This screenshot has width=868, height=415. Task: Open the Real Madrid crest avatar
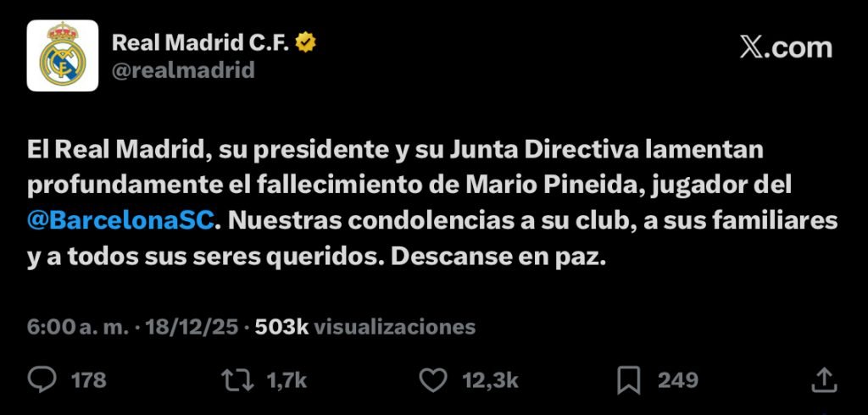[63, 55]
